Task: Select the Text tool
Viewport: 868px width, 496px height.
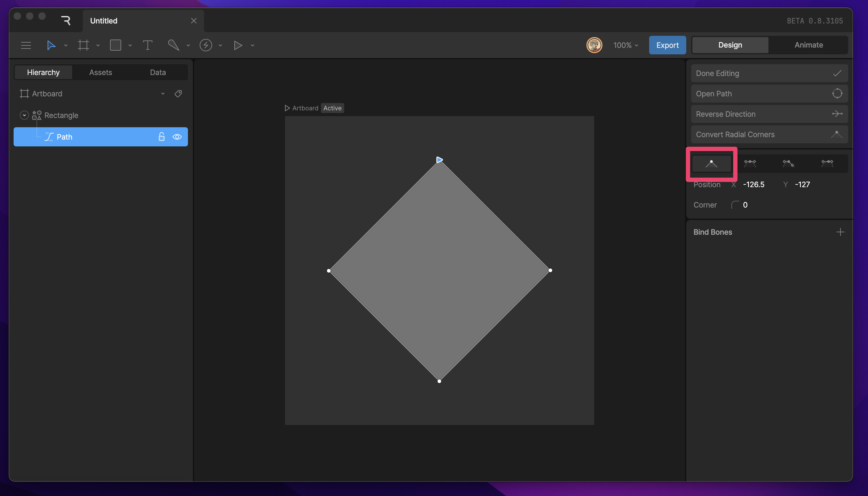Action: (x=147, y=45)
